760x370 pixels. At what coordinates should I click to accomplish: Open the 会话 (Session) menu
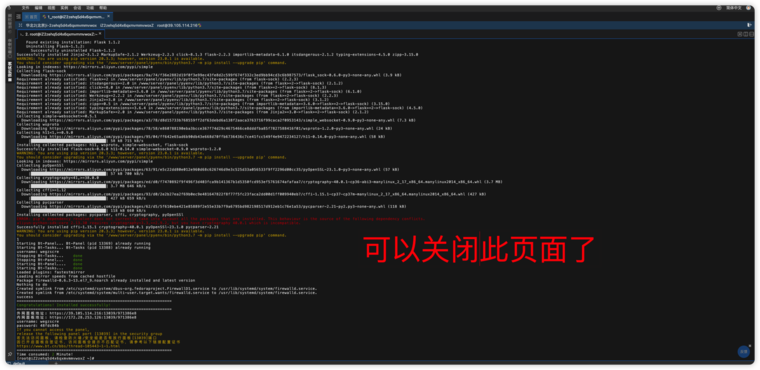click(77, 8)
